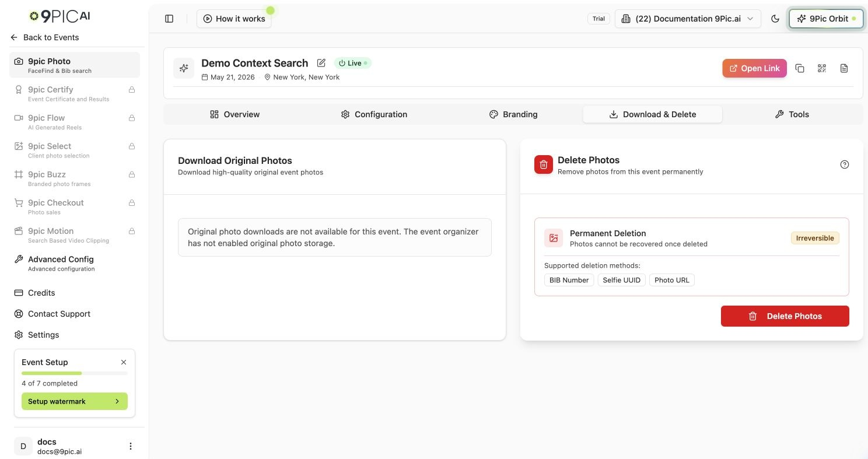This screenshot has width=868, height=459.
Task: Open the Documentation 9Pic.ai workspace dropdown
Action: [688, 19]
